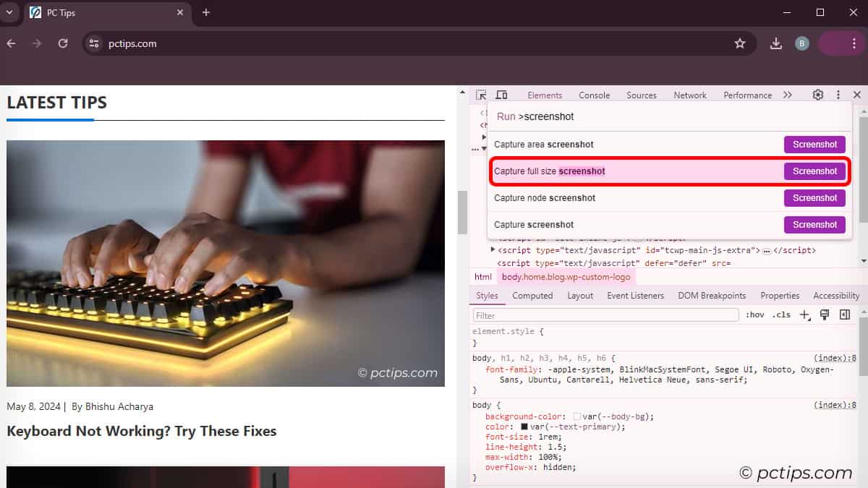
Task: Open the Layout pane tab
Action: [580, 296]
